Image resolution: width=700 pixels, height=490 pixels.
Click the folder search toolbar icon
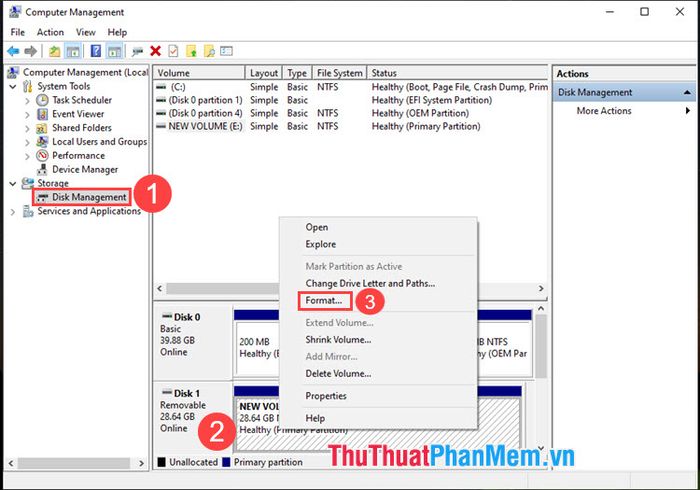(x=209, y=51)
